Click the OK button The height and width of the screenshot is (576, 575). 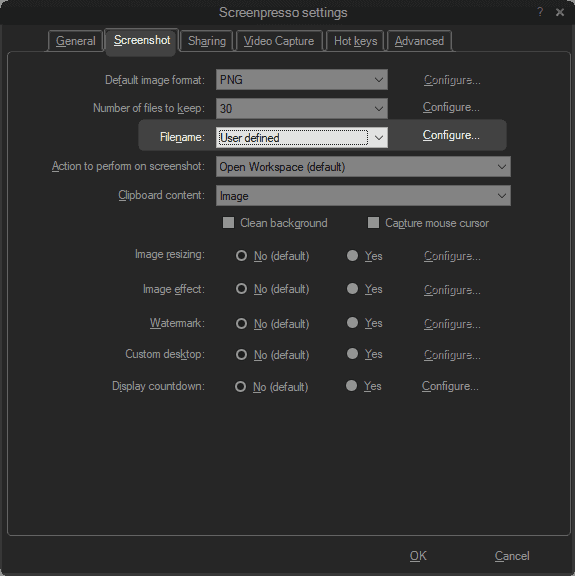pos(418,556)
